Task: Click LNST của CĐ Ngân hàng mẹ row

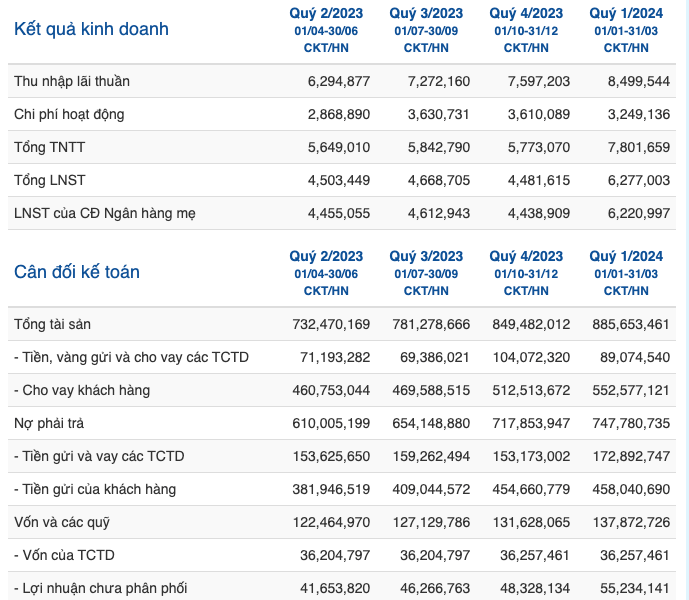Action: coord(342,213)
